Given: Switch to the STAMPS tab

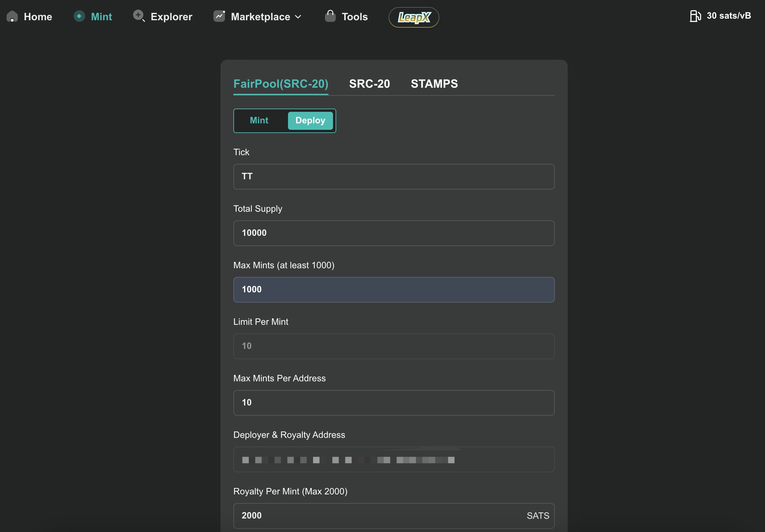Looking at the screenshot, I should [434, 84].
